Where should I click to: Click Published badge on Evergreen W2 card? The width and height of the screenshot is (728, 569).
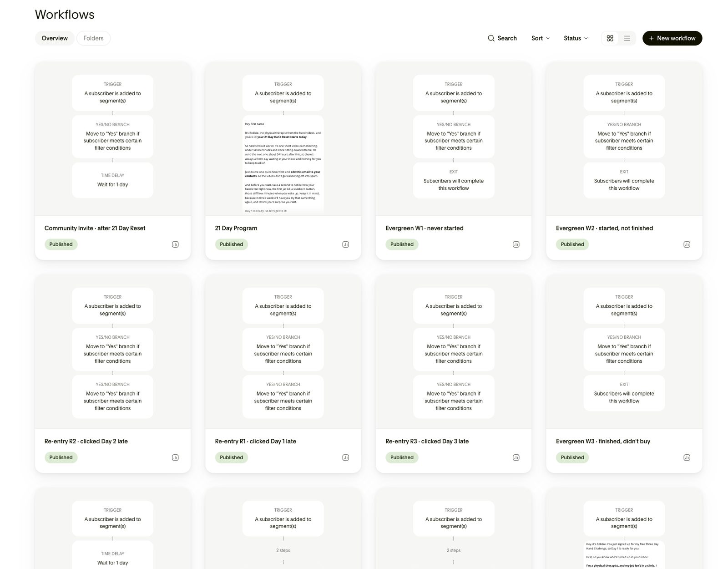[x=572, y=244]
